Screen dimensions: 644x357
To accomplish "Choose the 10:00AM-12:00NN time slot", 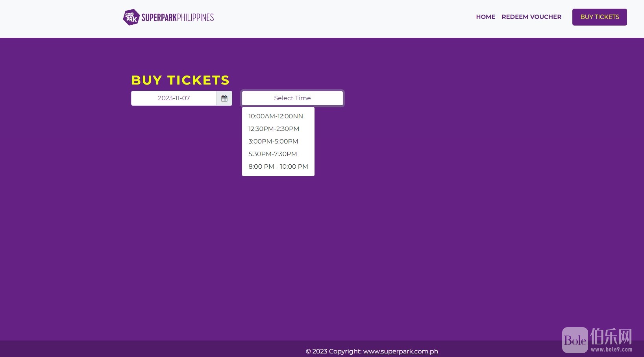I will click(x=278, y=116).
